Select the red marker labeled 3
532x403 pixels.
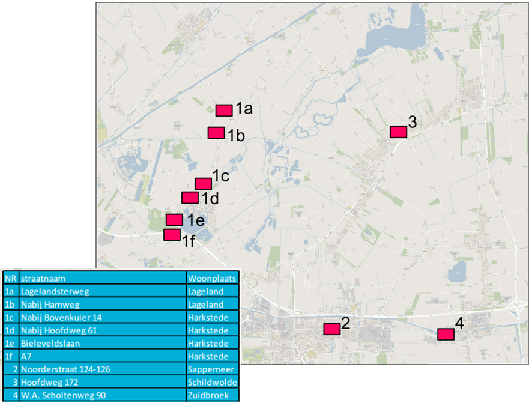(x=398, y=132)
